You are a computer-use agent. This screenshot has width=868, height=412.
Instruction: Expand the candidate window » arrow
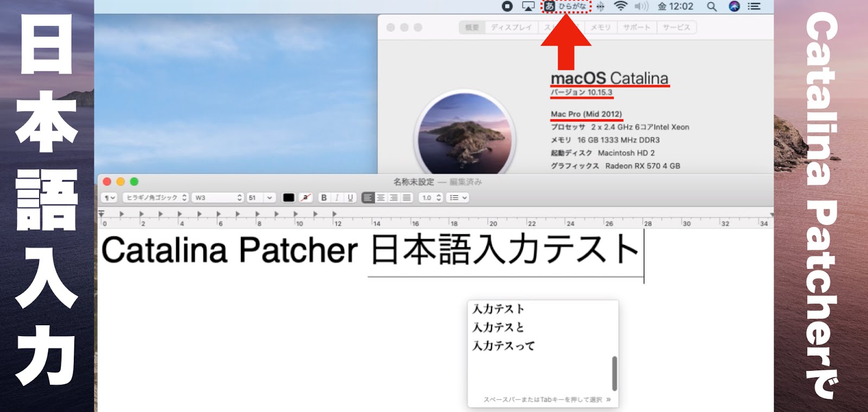click(x=609, y=400)
